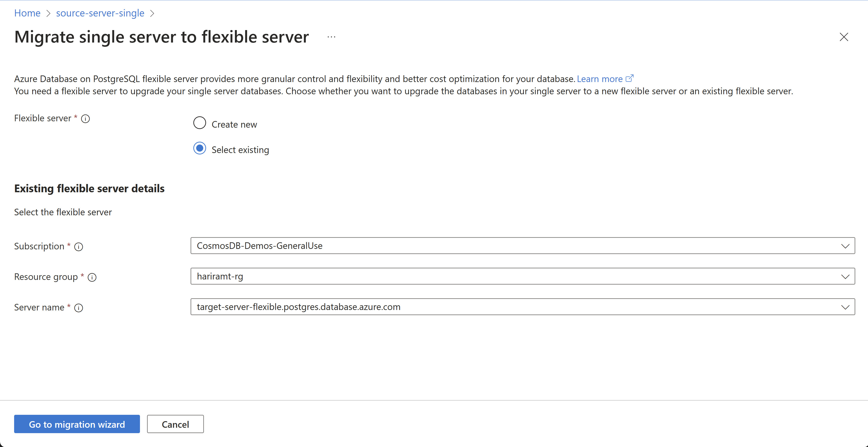The image size is (868, 447).
Task: Click breadcrumb chevron after source-server-single
Action: (152, 13)
